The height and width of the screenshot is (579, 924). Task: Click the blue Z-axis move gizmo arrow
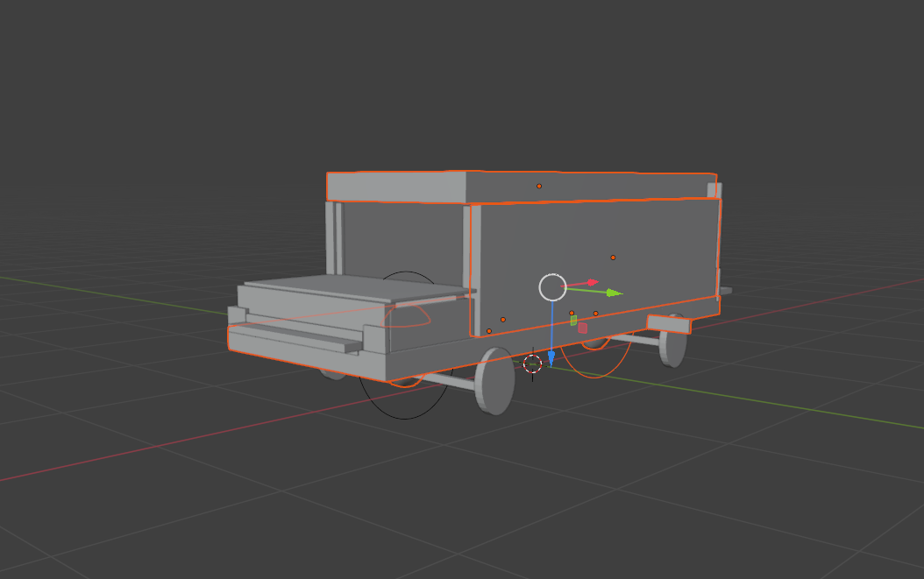551,357
